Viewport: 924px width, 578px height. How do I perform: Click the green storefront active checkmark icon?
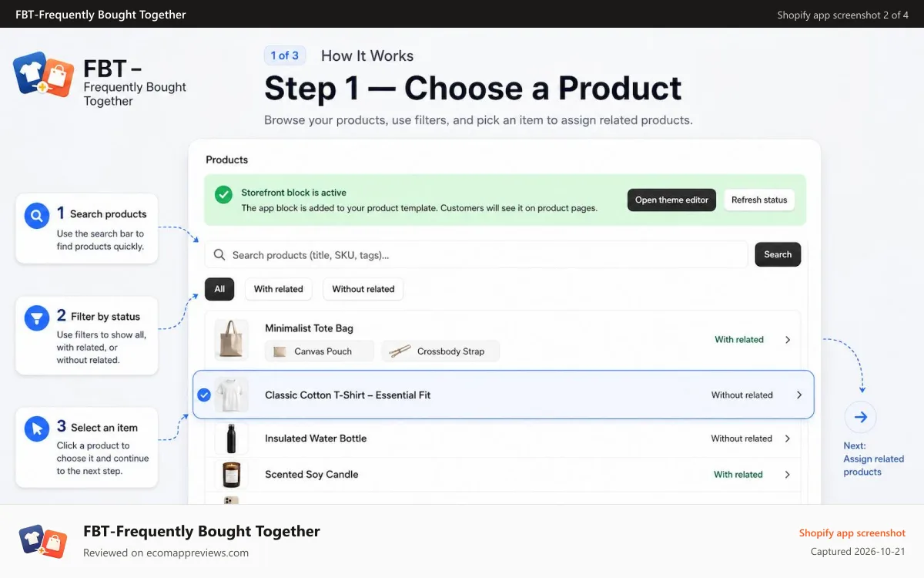pyautogui.click(x=223, y=195)
